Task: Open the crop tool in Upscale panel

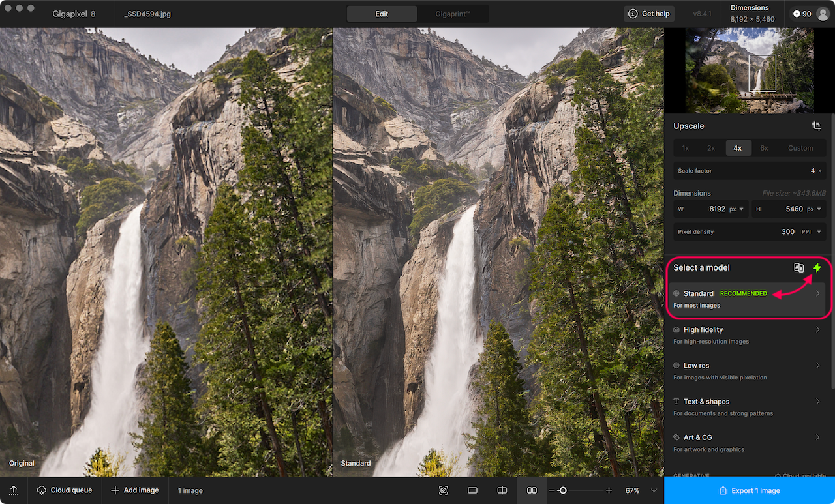Action: click(x=817, y=126)
